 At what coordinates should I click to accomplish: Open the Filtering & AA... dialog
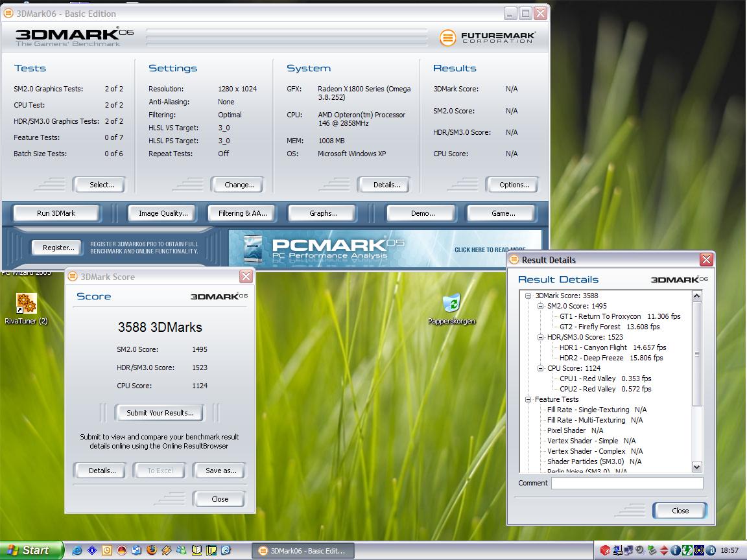(x=243, y=213)
